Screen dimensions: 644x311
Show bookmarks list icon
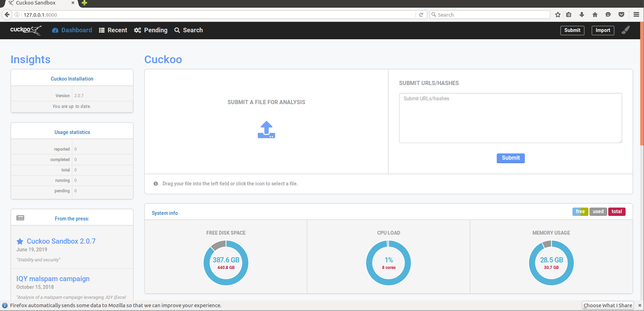569,15
